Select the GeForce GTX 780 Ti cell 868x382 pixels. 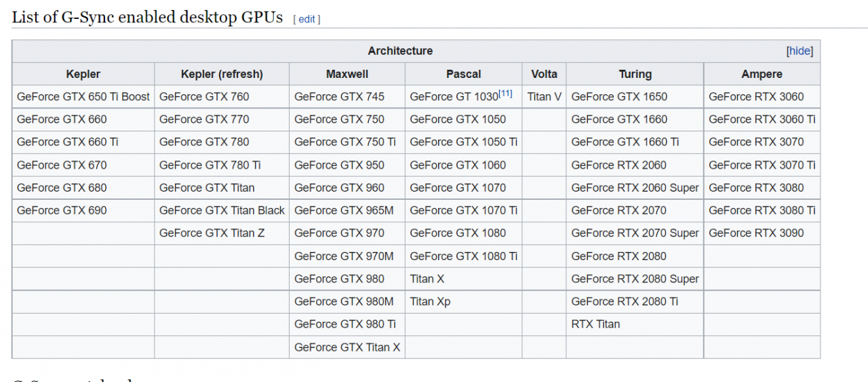pyautogui.click(x=222, y=165)
